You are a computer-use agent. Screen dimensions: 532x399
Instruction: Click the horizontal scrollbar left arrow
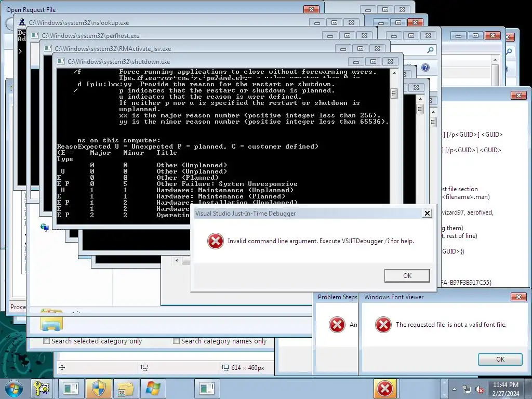coord(177,261)
